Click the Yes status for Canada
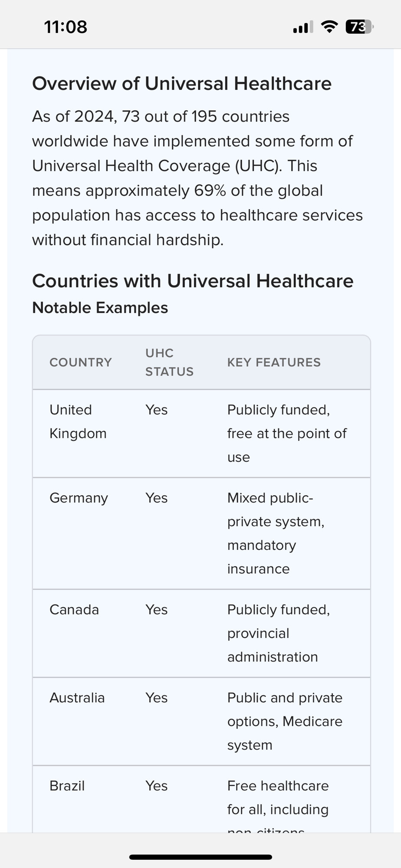This screenshot has width=401, height=868. [157, 609]
